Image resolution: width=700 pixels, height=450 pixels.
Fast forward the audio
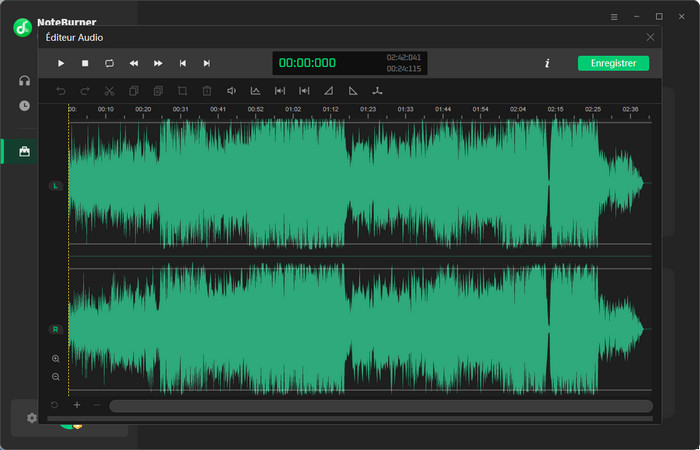point(158,63)
